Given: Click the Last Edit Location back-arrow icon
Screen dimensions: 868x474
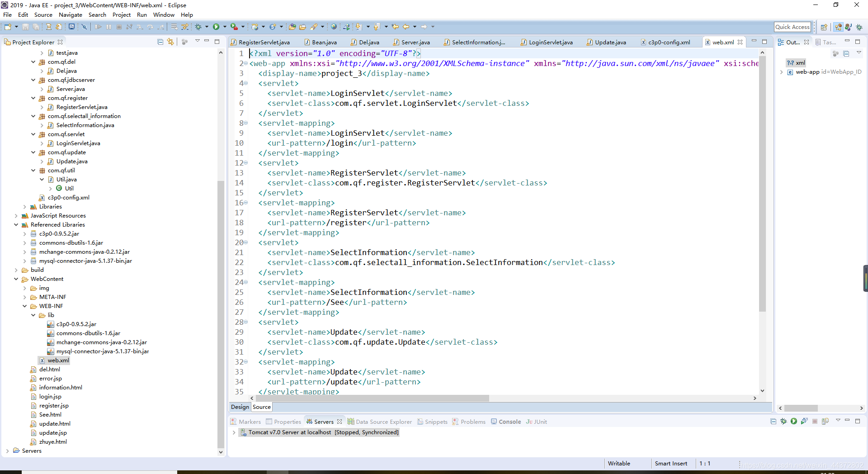Looking at the screenshot, I should pyautogui.click(x=395, y=27).
